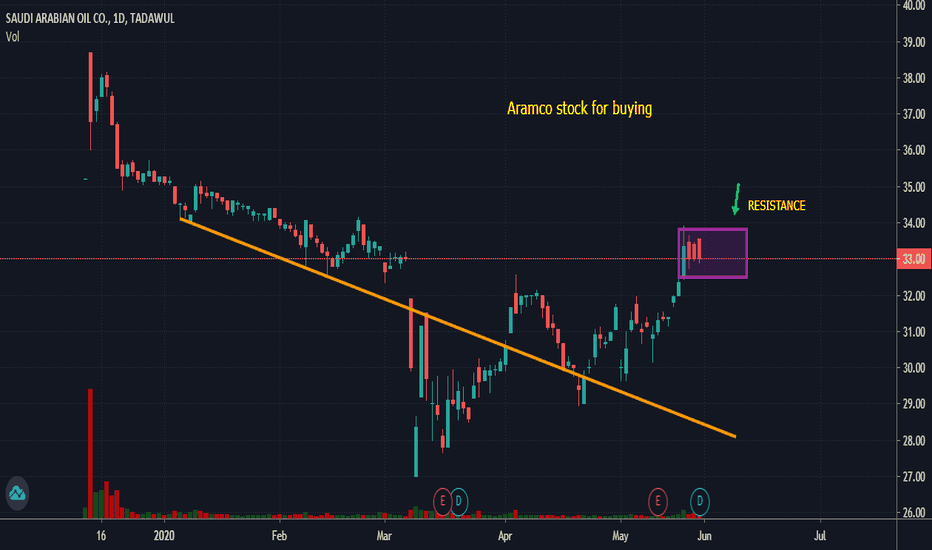The image size is (932, 550).
Task: Select the purple resistance zone rectangle
Action: (x=713, y=253)
